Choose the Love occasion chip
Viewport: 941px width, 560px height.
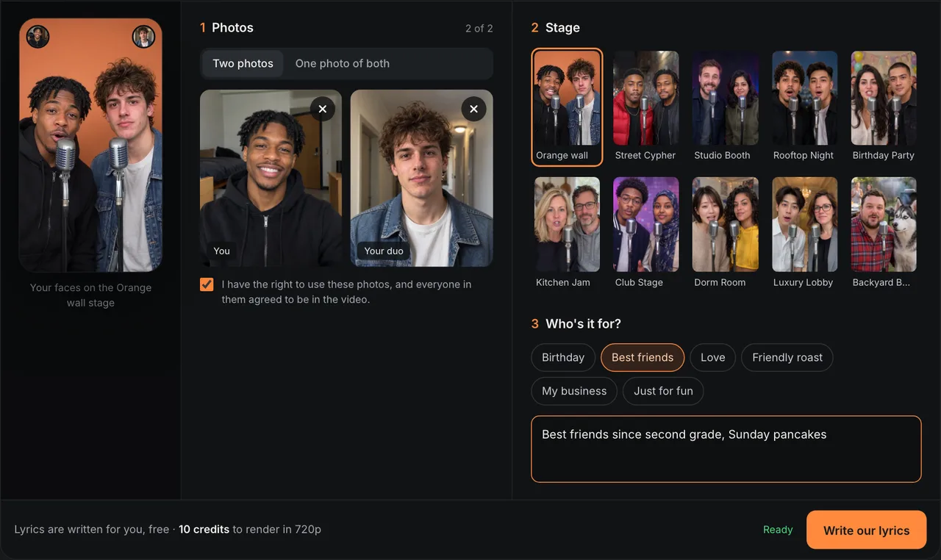(x=712, y=357)
